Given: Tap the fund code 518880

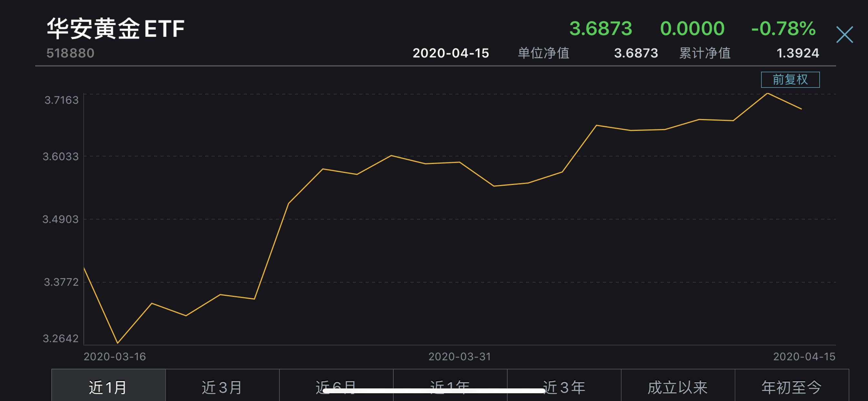Looking at the screenshot, I should point(70,53).
